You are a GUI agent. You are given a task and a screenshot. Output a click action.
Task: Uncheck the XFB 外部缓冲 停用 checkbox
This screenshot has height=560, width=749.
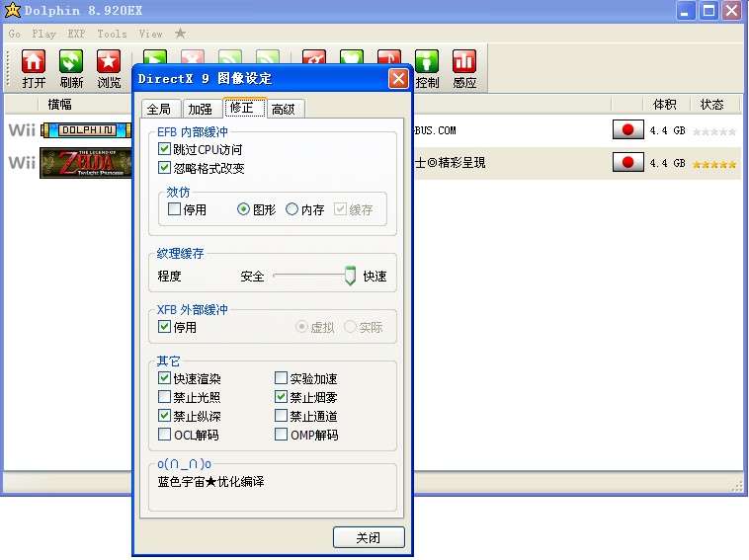pyautogui.click(x=164, y=327)
